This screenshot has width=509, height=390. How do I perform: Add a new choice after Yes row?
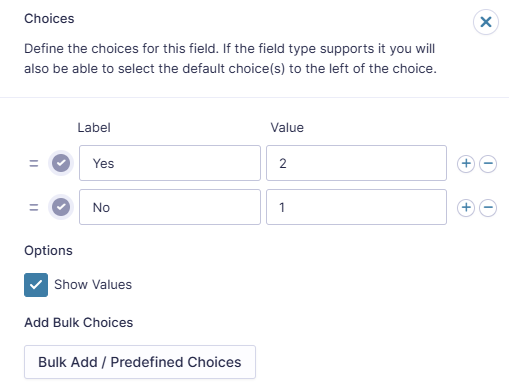pos(466,164)
